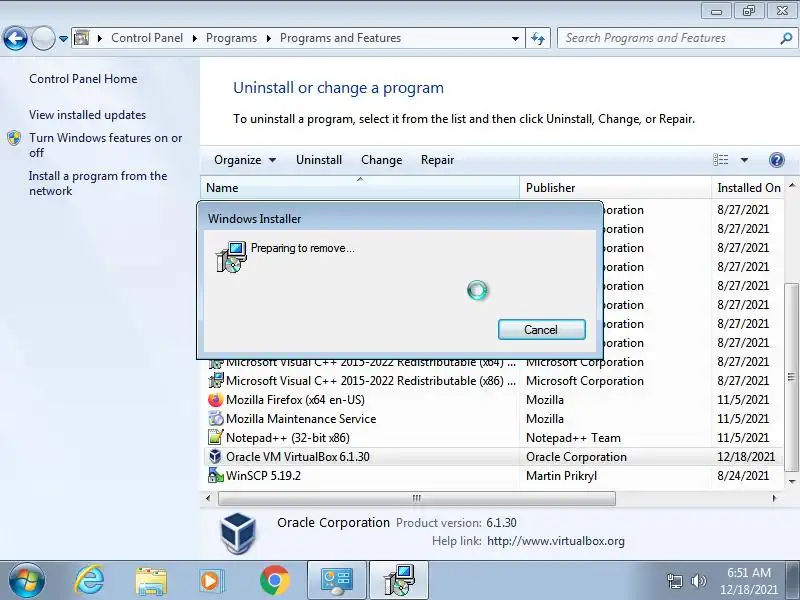Image resolution: width=800 pixels, height=600 pixels.
Task: Click horizontal scrollbar right arrow
Action: tap(774, 498)
